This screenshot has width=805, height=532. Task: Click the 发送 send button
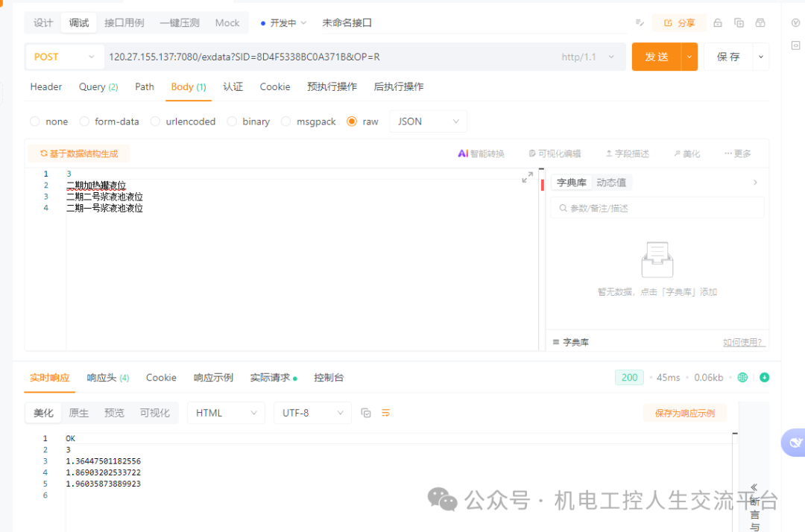tap(657, 57)
